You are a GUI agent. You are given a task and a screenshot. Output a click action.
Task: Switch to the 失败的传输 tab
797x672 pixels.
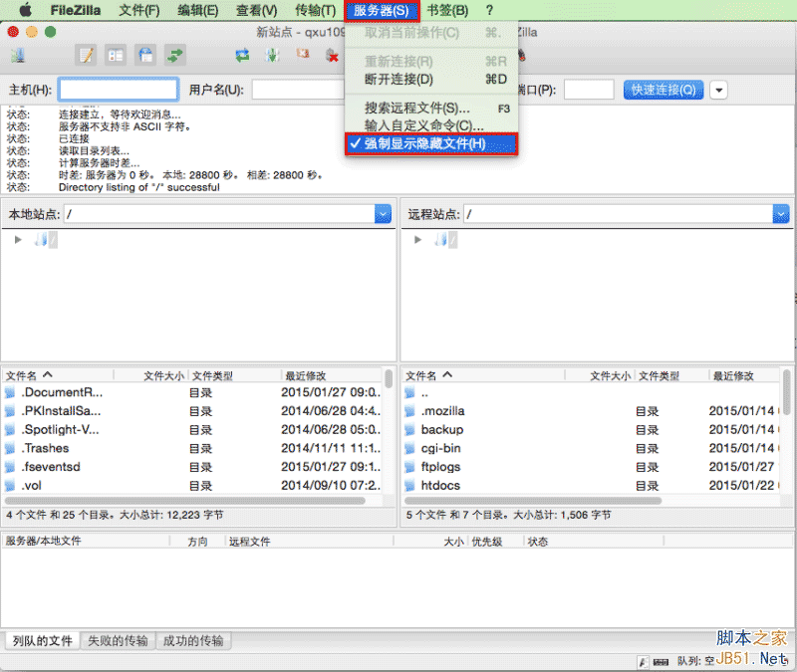tap(118, 641)
